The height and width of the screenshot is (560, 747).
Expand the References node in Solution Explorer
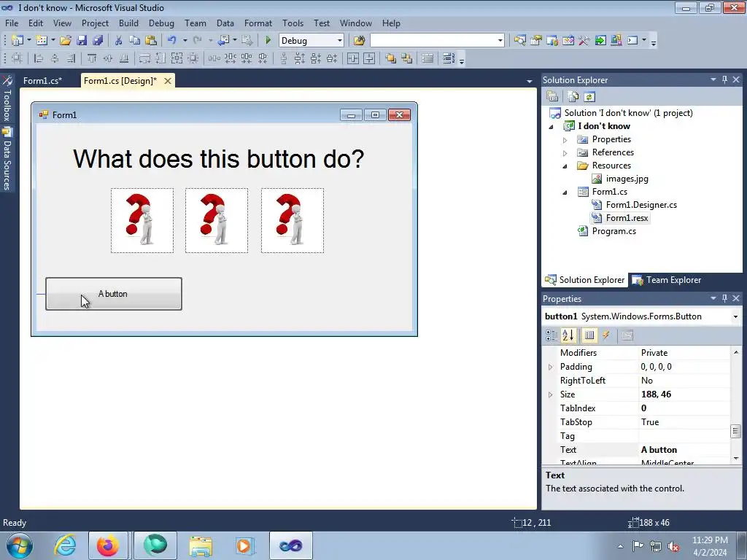coord(565,153)
